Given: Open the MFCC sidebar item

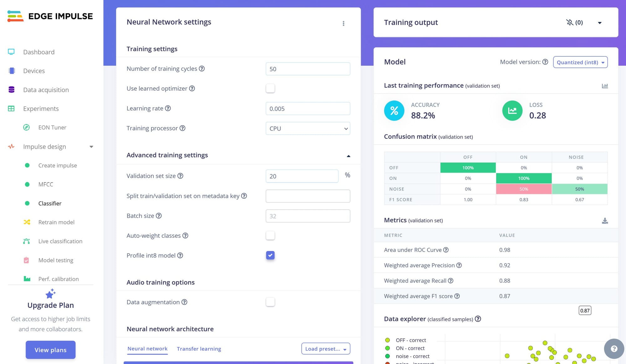Looking at the screenshot, I should click(46, 184).
